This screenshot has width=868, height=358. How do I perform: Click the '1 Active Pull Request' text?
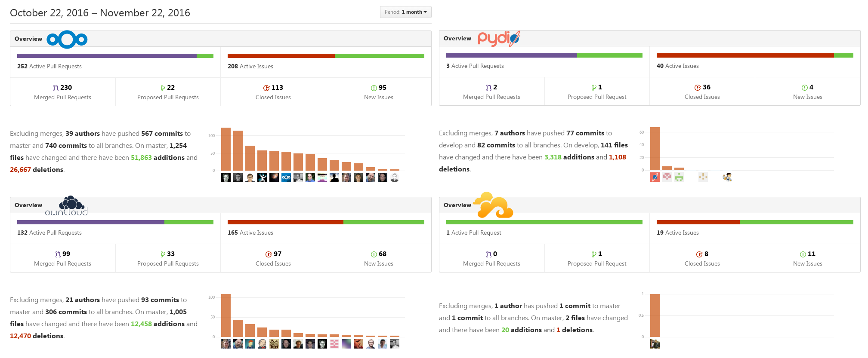473,233
